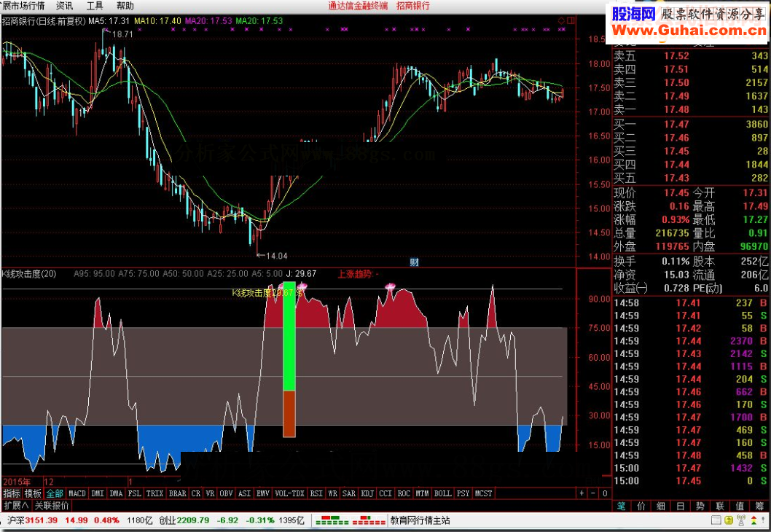The width and height of the screenshot is (771, 532).
Task: Select the 筹 tab in the trades panel
Action: 759,506
